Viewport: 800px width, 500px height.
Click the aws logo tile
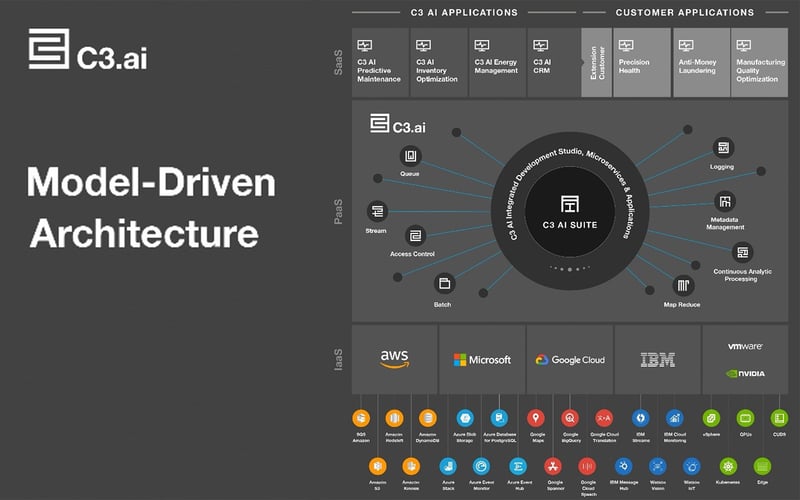pos(394,359)
